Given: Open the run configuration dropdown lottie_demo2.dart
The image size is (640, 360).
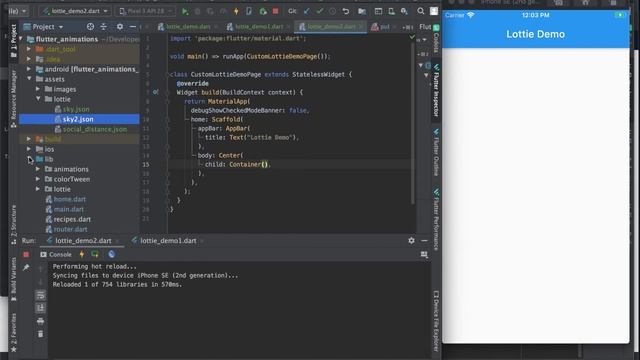Looking at the screenshot, I should 75,11.
